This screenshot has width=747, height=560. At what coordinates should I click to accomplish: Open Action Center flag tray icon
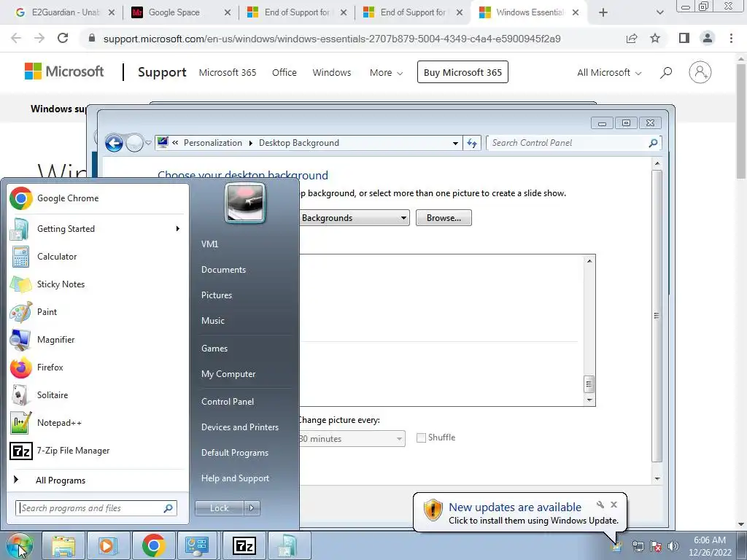click(x=656, y=546)
